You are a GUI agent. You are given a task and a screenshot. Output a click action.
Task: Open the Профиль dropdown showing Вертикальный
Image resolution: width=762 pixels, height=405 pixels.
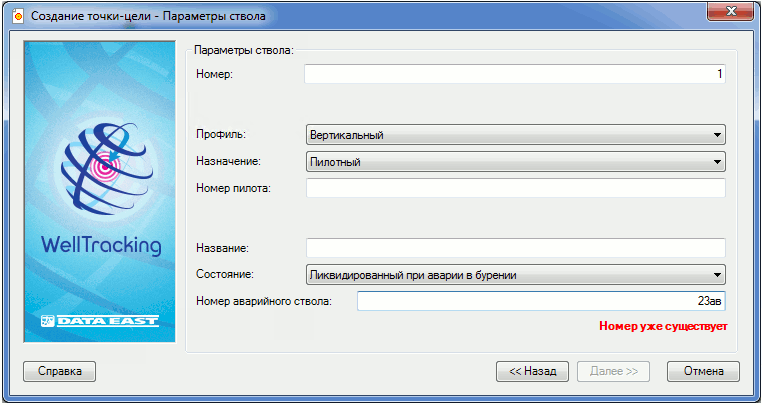tap(514, 135)
